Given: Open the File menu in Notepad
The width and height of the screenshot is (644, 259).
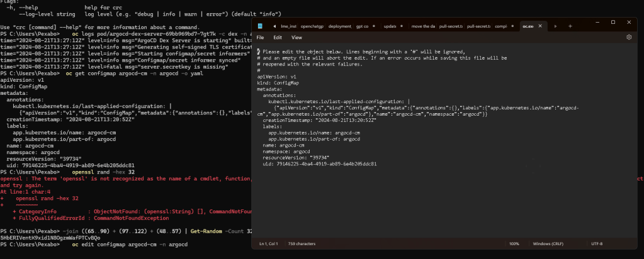Looking at the screenshot, I should coord(261,37).
